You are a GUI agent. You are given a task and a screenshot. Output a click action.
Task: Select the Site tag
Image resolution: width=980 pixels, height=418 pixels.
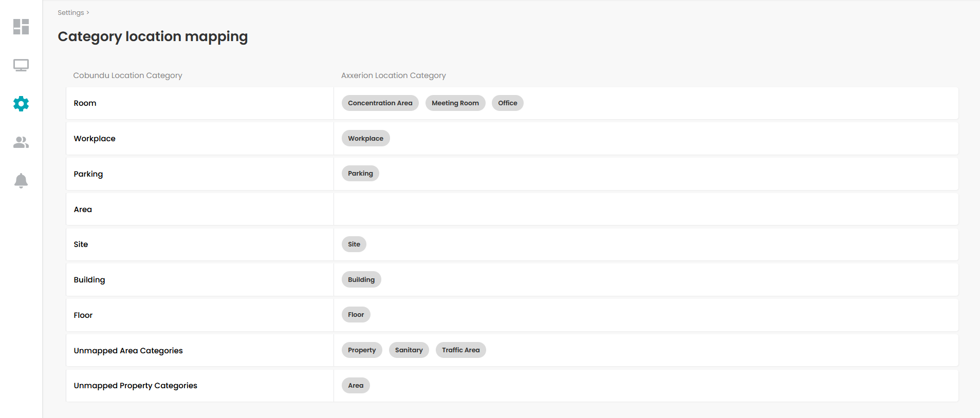click(x=354, y=244)
